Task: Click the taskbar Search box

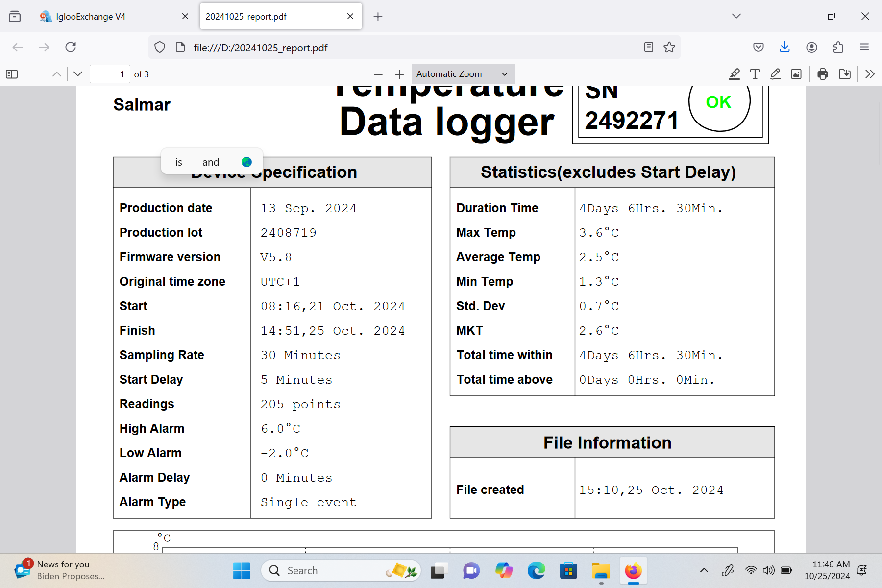Action: click(x=341, y=570)
